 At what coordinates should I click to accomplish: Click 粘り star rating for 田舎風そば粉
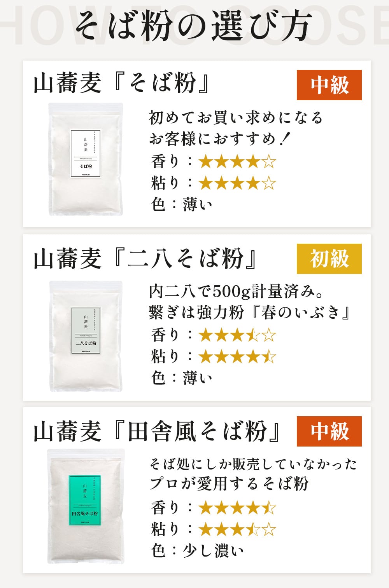pyautogui.click(x=237, y=529)
